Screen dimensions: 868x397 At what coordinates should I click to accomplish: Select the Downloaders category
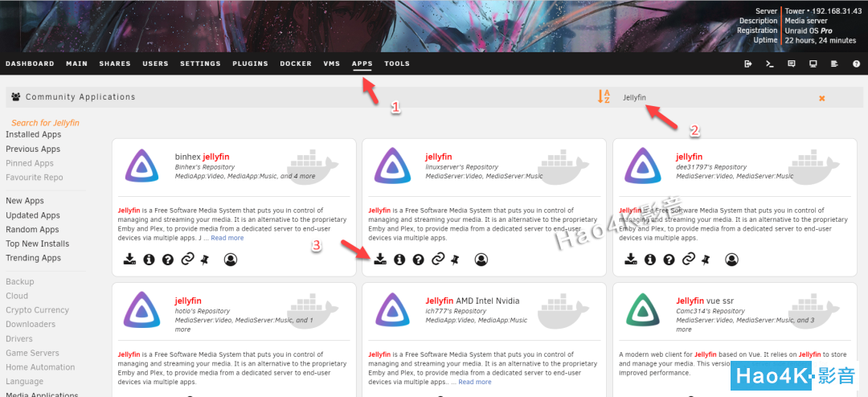[x=31, y=324]
